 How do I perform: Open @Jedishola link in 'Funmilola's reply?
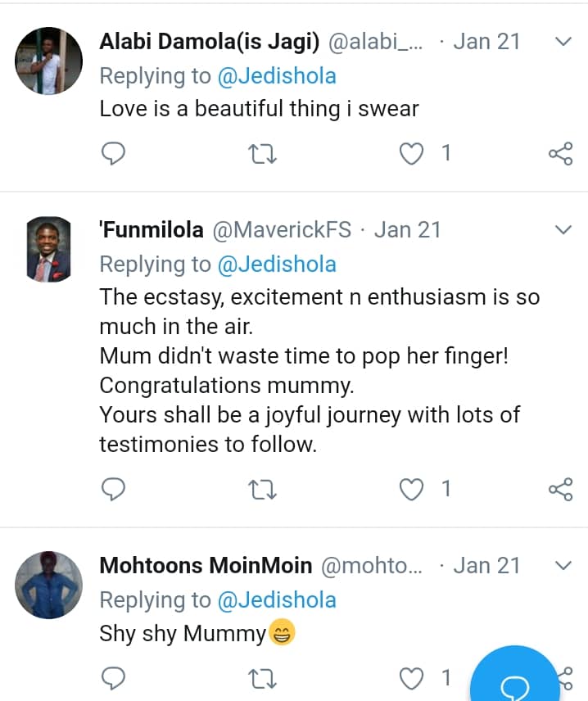tap(277, 265)
